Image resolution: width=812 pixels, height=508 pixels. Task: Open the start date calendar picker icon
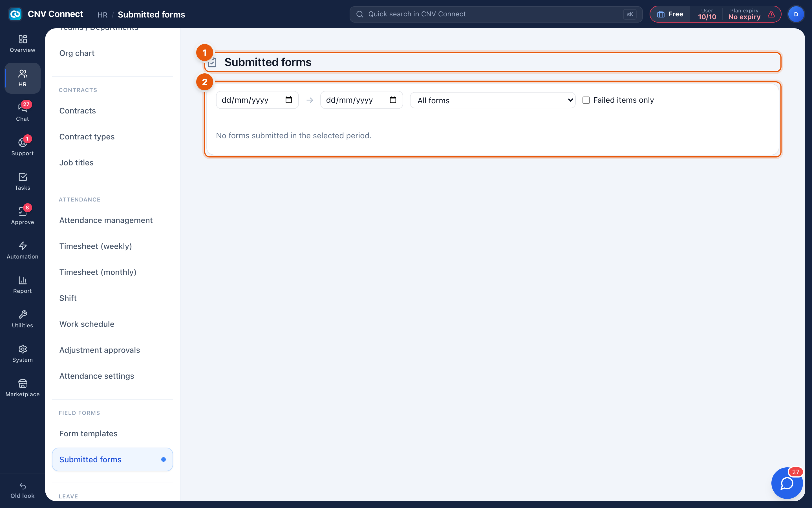(288, 100)
